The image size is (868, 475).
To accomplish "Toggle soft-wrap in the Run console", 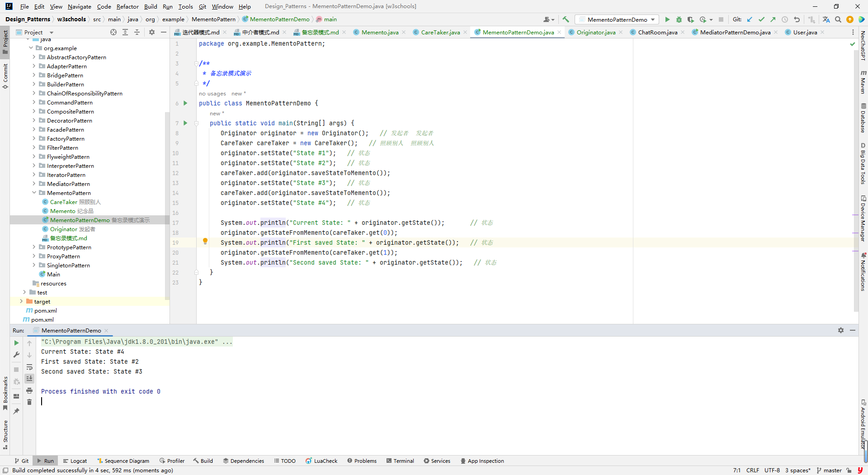I will [x=29, y=367].
